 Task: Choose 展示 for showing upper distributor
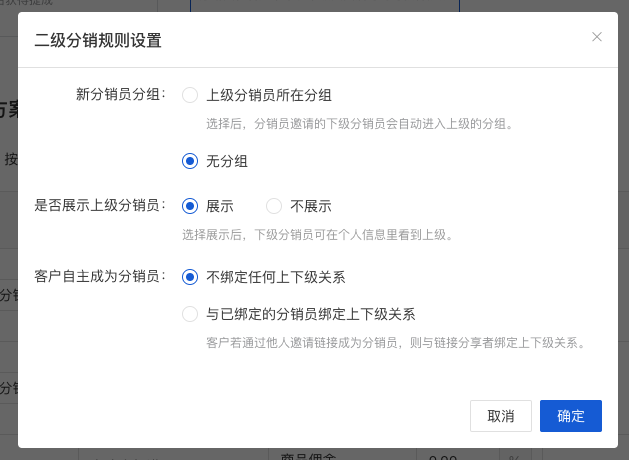(x=190, y=206)
